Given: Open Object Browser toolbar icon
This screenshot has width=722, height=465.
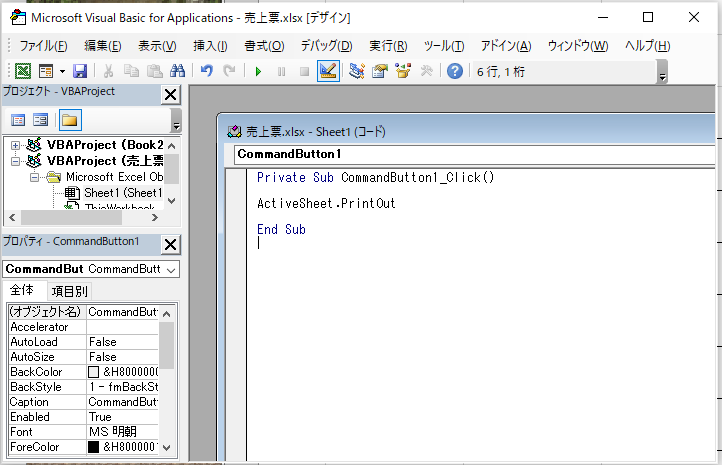Looking at the screenshot, I should point(403,71).
